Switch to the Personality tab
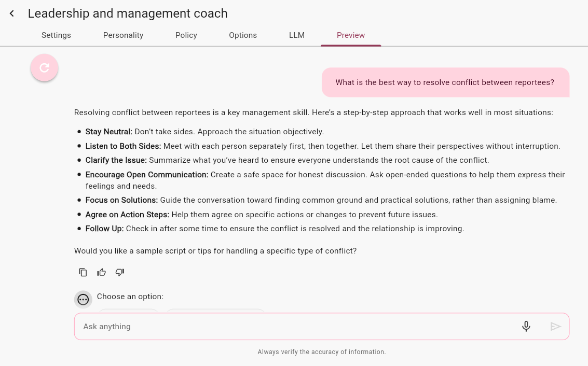 [x=123, y=35]
